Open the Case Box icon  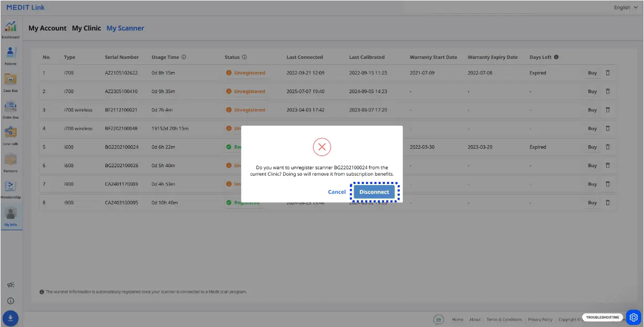(x=11, y=81)
